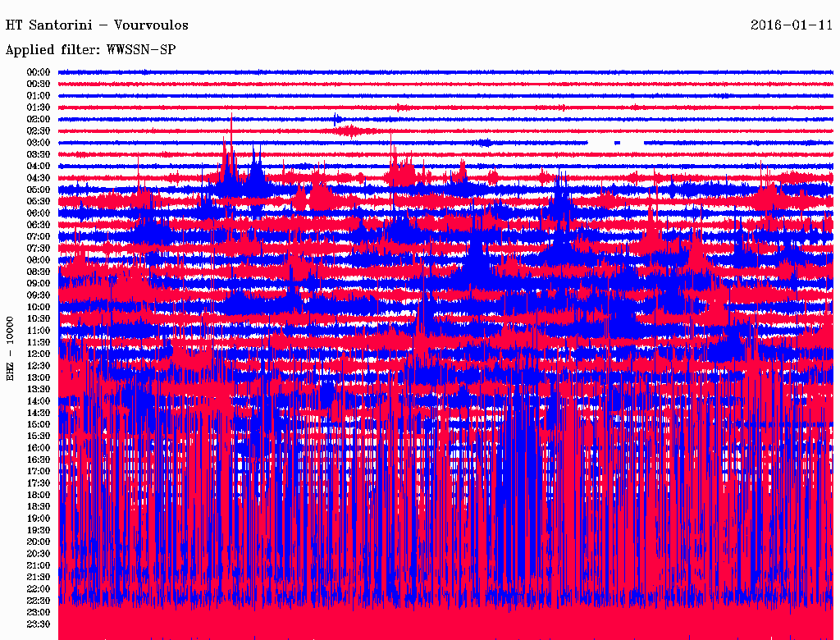Click the '21:30' time label
Viewport: 840px width, 640px height.
point(39,578)
